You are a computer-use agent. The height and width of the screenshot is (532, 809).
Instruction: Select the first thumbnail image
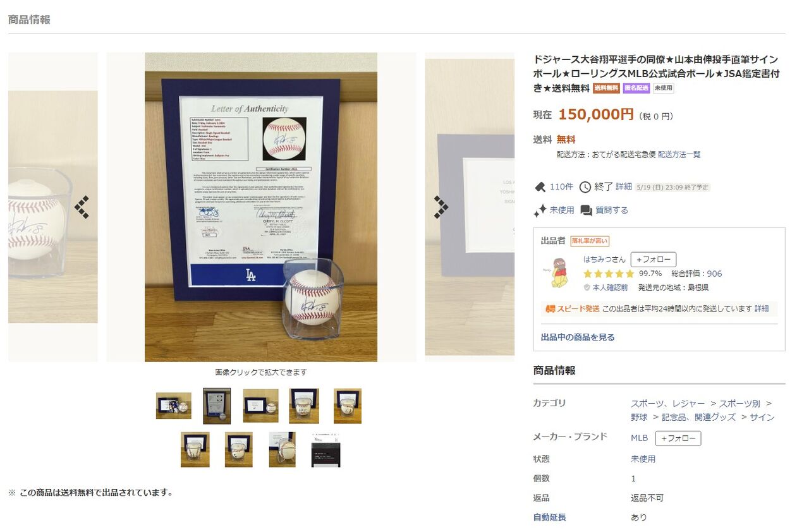[x=174, y=406]
